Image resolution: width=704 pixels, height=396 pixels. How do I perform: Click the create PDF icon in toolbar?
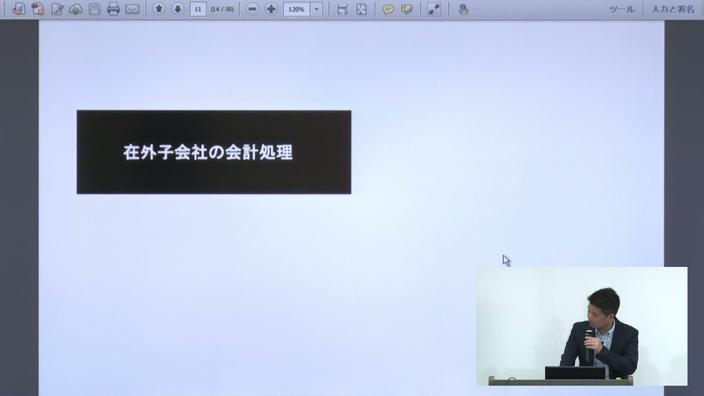(38, 9)
